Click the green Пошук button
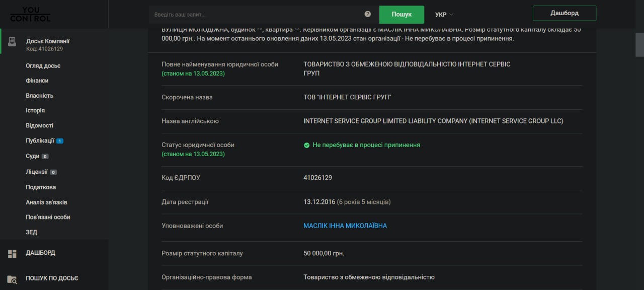This screenshot has width=644, height=290. click(x=401, y=15)
